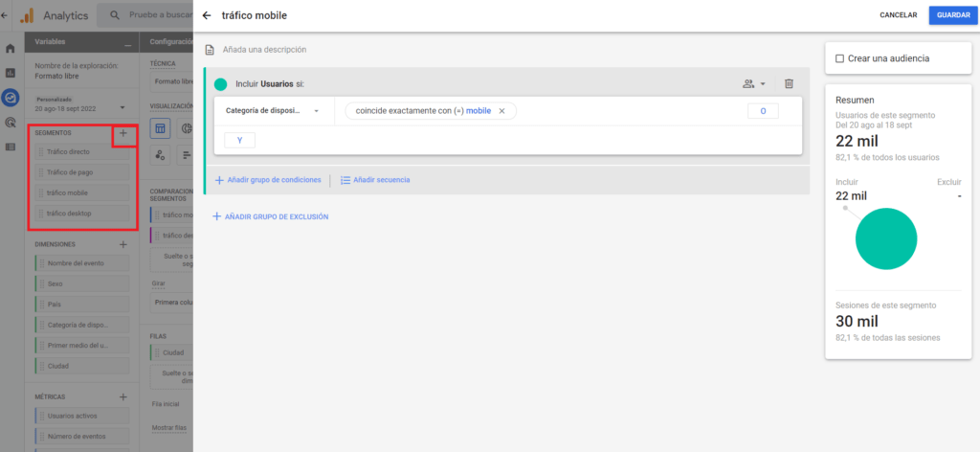This screenshot has width=980, height=452.
Task: Click GUARDAR button
Action: tap(954, 15)
